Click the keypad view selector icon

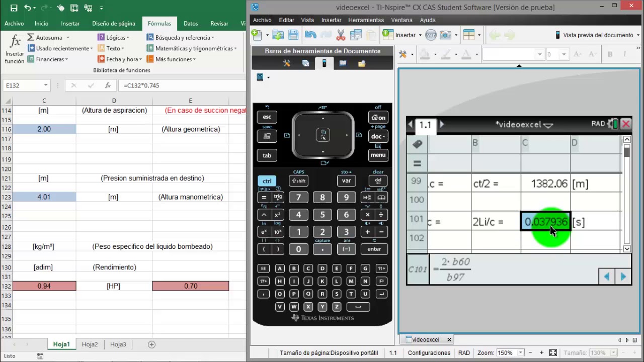(x=260, y=77)
